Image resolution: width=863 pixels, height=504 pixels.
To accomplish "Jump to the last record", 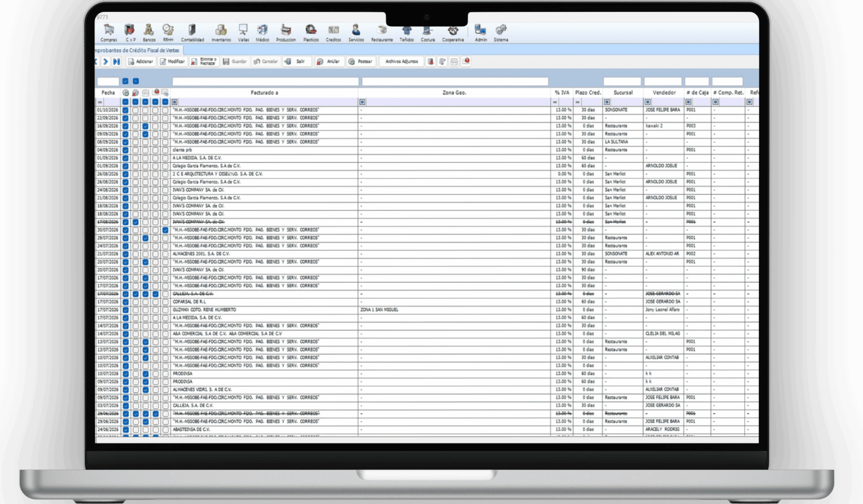I will pyautogui.click(x=117, y=61).
